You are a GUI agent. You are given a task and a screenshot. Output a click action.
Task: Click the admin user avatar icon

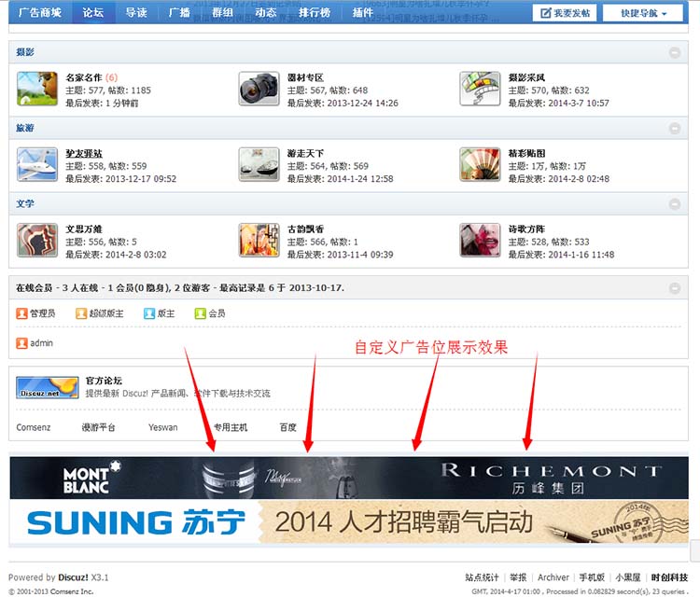pos(21,342)
